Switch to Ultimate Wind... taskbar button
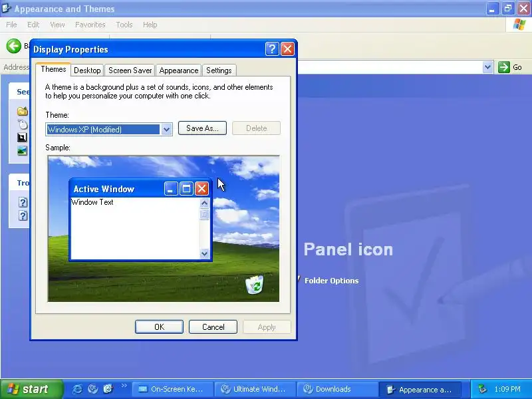This screenshot has width=532, height=399. [255, 389]
